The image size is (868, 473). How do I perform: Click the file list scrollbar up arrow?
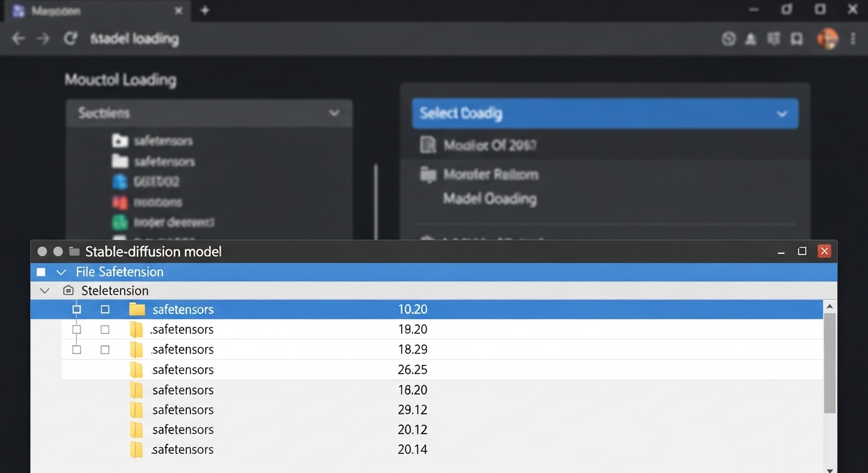pos(830,307)
